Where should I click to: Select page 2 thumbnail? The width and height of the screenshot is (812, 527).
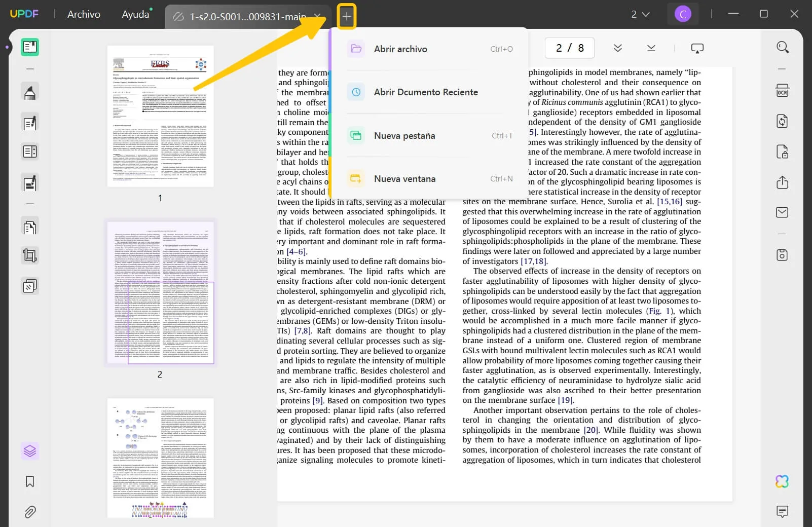[x=160, y=292]
